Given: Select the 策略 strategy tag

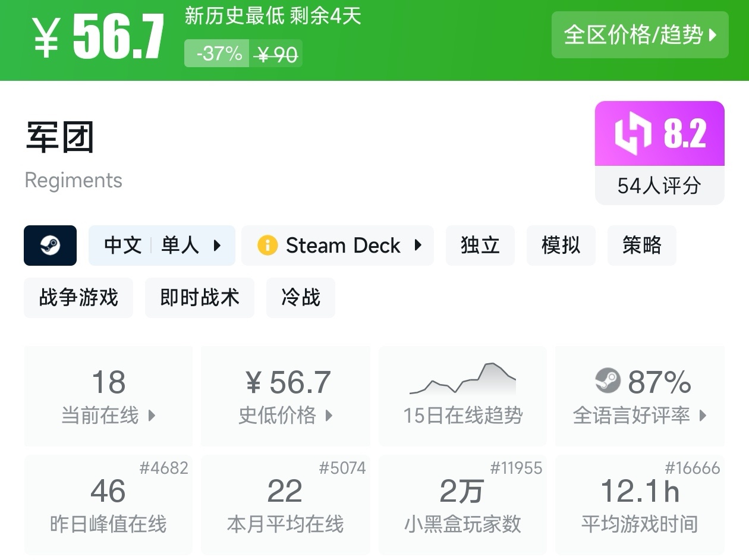Looking at the screenshot, I should [641, 246].
